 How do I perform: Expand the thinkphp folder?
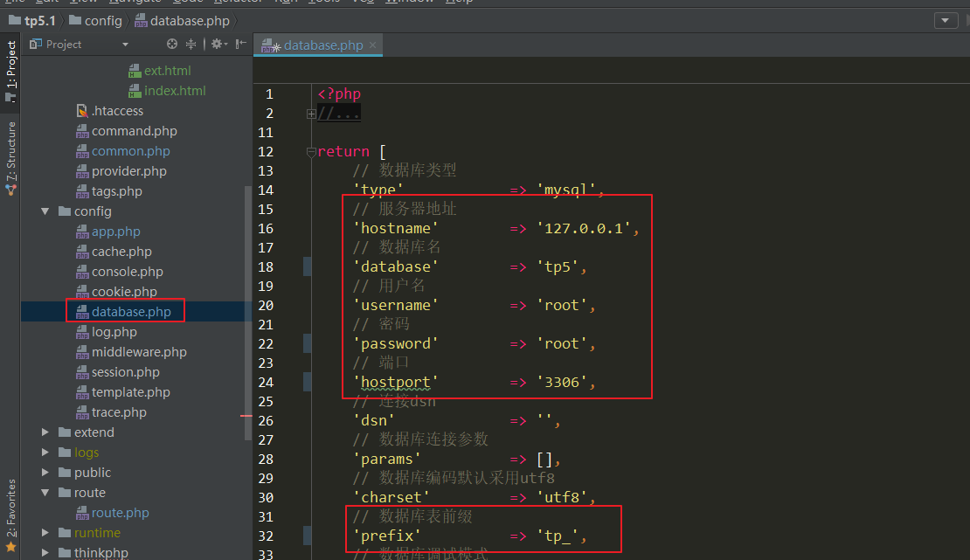click(x=45, y=553)
